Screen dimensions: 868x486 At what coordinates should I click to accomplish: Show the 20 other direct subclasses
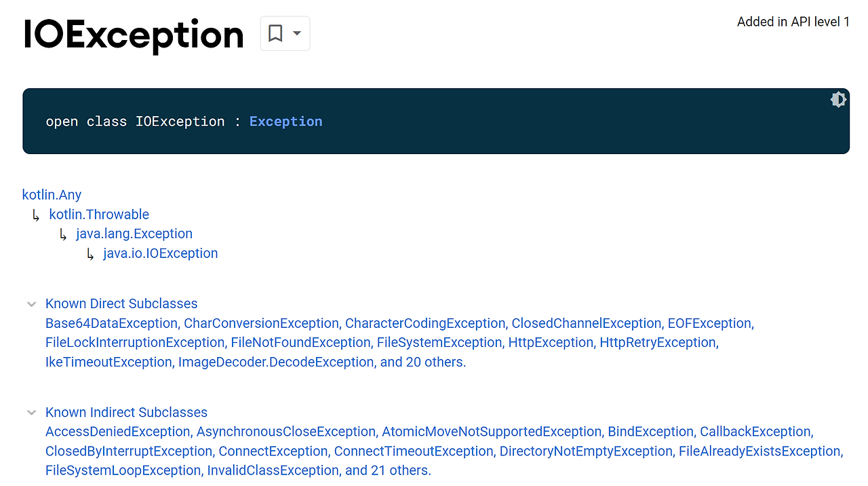[x=423, y=362]
